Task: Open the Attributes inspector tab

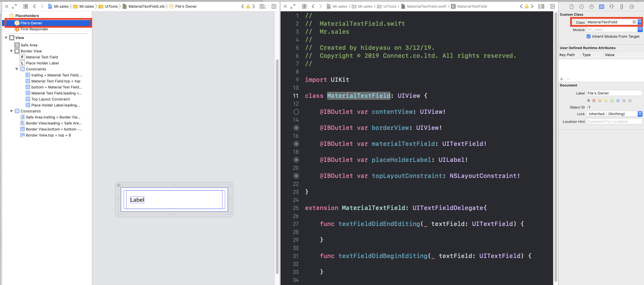Action: pyautogui.click(x=611, y=7)
